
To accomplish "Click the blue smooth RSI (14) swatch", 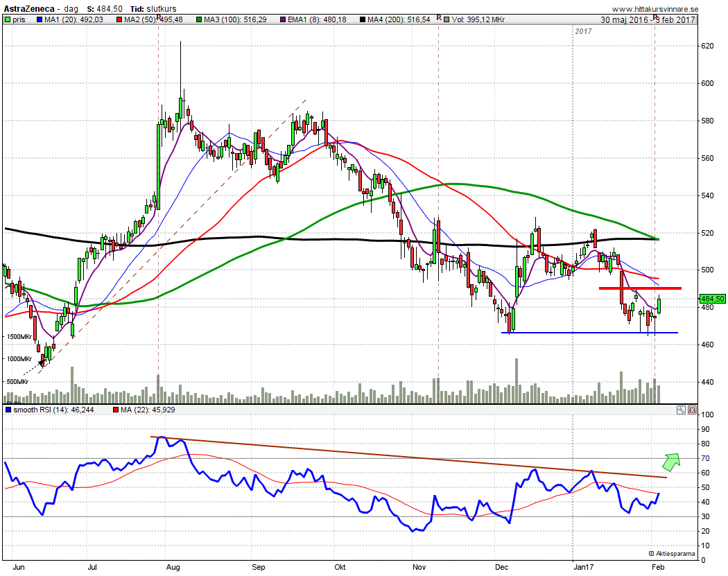I will pyautogui.click(x=8, y=410).
